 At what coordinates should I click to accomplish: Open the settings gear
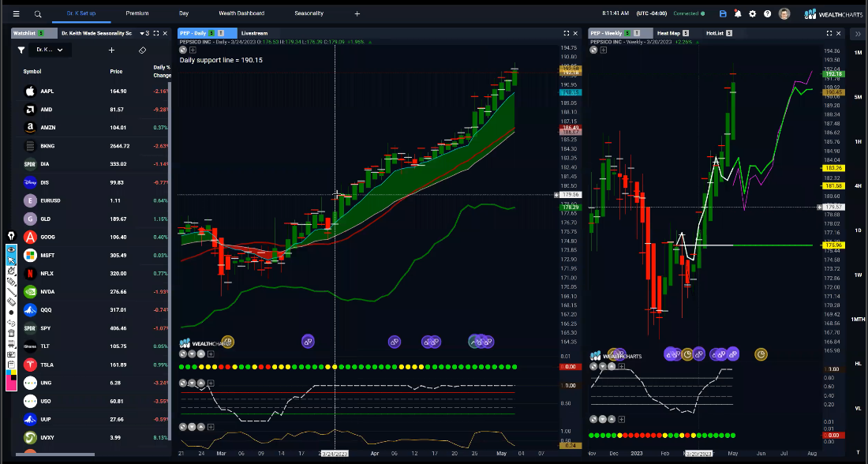752,14
